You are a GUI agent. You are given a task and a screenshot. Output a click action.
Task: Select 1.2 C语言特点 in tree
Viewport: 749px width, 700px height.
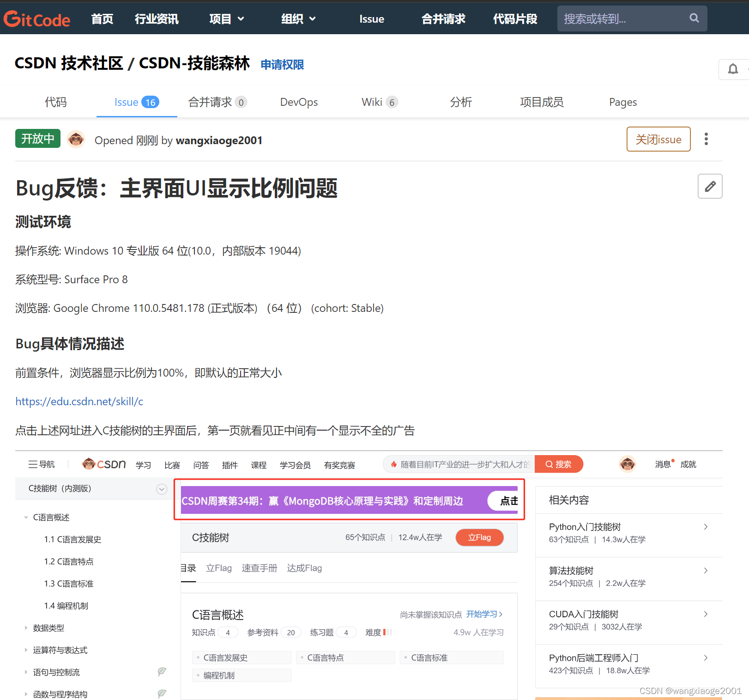click(x=69, y=562)
